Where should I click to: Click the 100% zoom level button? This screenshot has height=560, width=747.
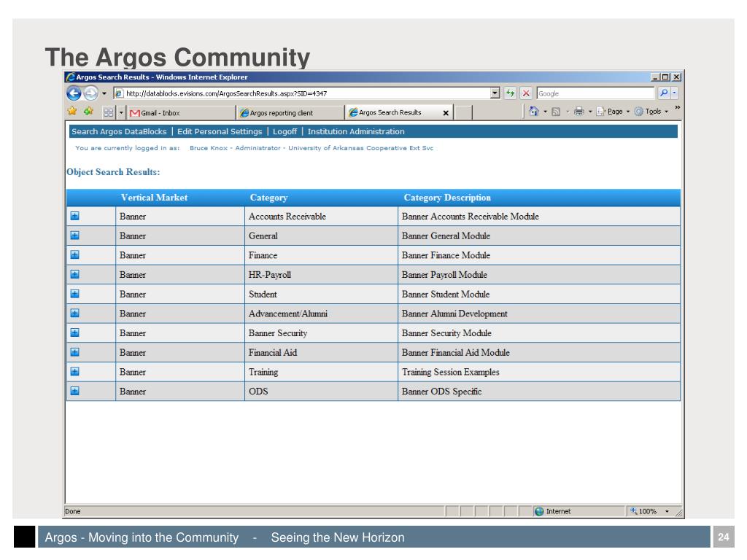643,511
